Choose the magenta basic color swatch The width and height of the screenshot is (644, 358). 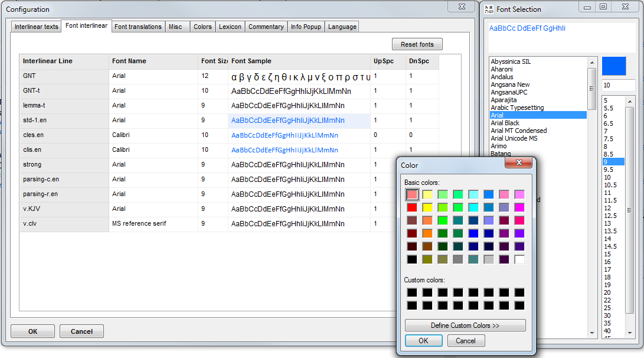coord(519,207)
